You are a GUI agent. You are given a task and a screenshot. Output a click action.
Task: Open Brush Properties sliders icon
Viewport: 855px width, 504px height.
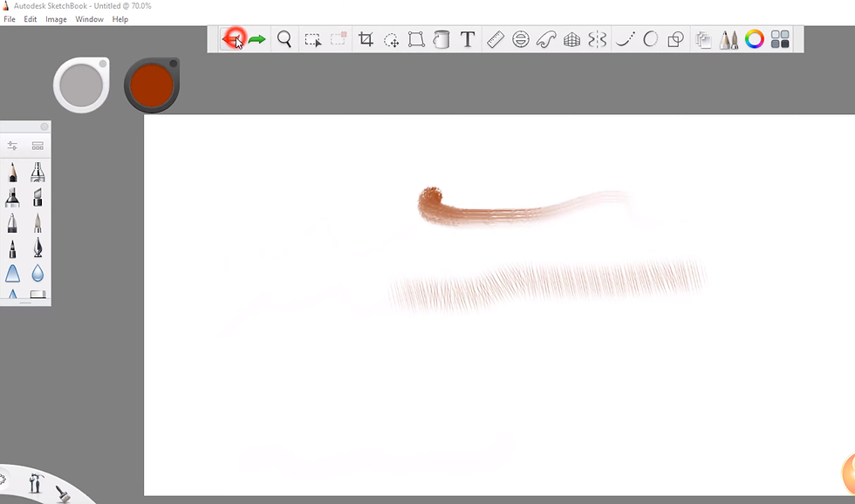[x=12, y=146]
